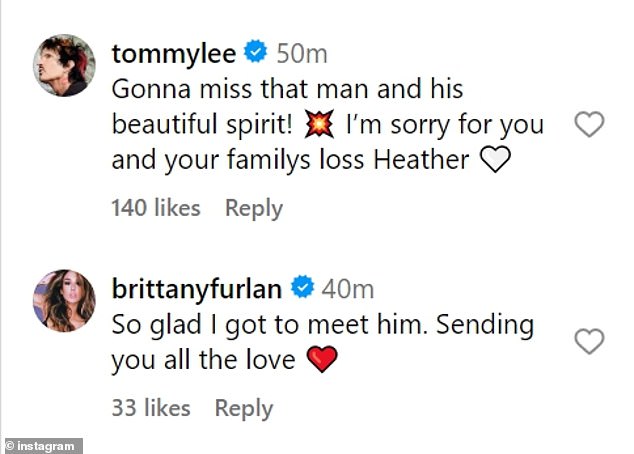634x454 pixels.
Task: Click the red heart emoji after 'love'
Action: (x=322, y=359)
